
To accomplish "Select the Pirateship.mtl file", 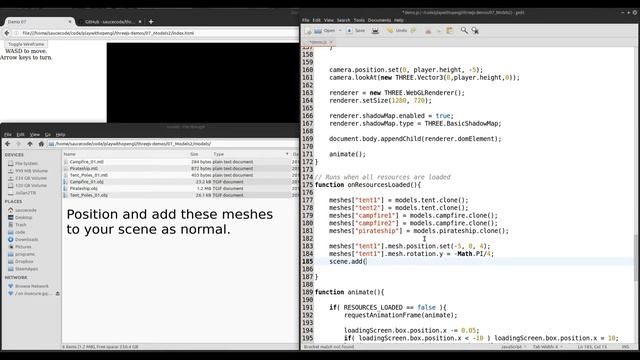I will coord(84,168).
